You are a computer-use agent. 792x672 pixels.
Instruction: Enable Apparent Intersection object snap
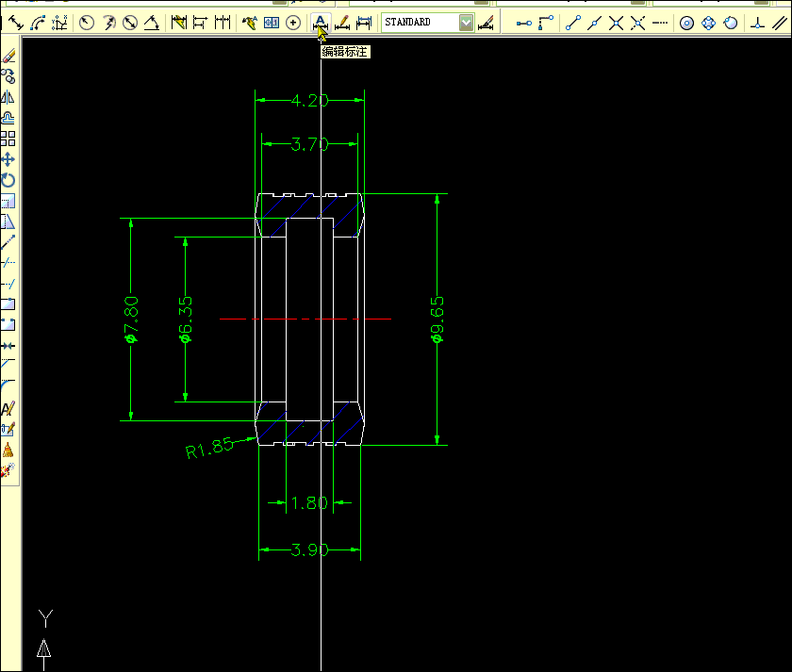pos(638,23)
